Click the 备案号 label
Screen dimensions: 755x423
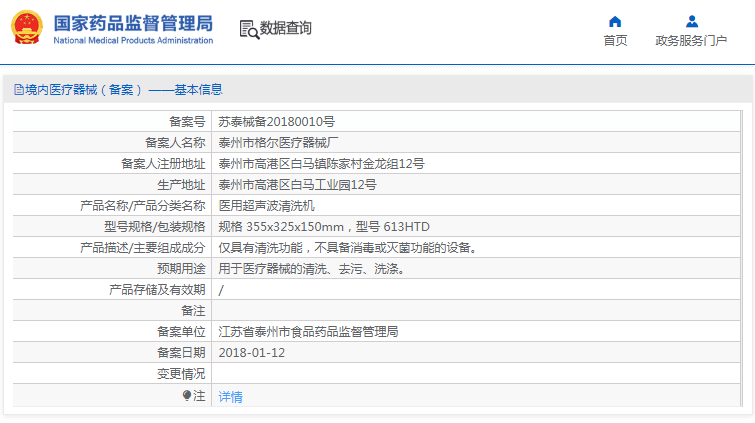187,122
